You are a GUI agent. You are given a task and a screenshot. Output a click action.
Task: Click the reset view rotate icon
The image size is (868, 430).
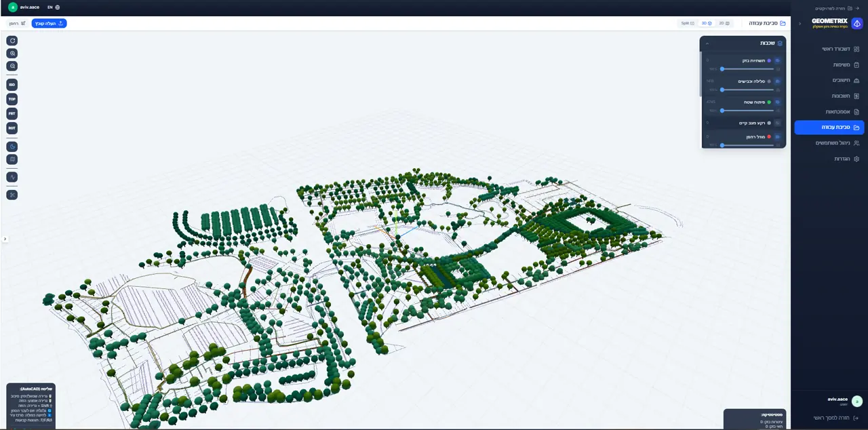pos(12,41)
